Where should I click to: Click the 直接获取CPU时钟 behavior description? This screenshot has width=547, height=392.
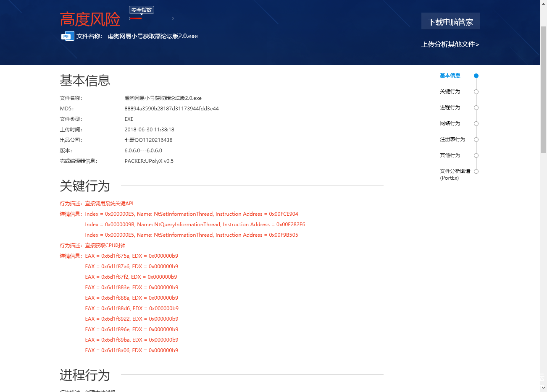pyautogui.click(x=105, y=246)
